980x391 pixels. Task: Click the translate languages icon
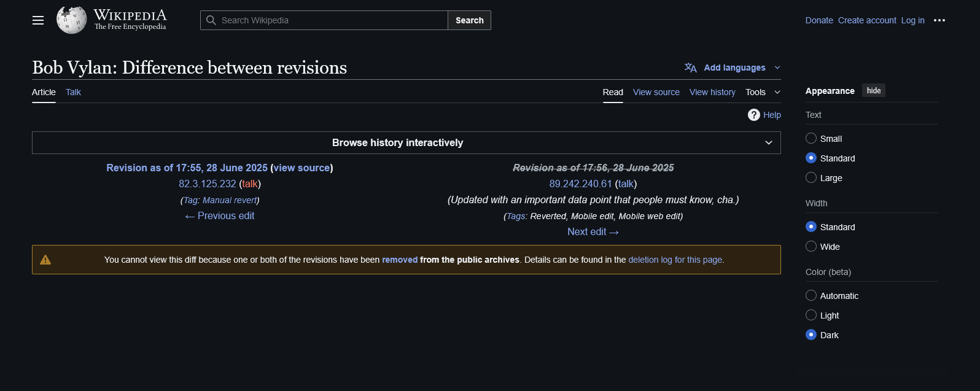tap(691, 68)
